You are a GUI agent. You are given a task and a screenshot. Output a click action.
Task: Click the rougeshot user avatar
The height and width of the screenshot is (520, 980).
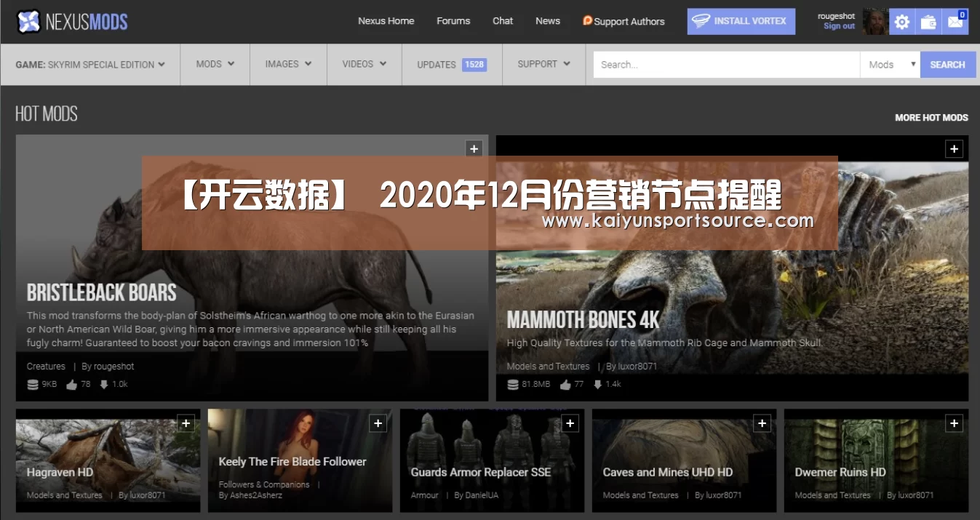pyautogui.click(x=875, y=22)
